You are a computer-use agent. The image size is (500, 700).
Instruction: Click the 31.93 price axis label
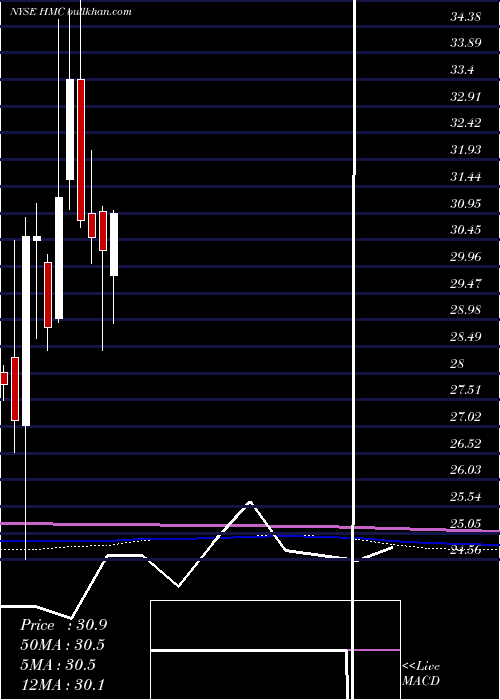tap(466, 150)
